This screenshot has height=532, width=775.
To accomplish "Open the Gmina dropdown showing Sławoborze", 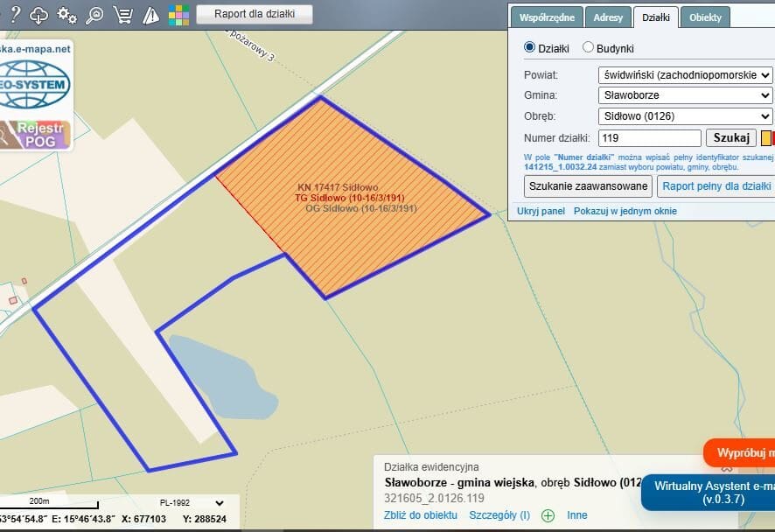I will click(x=685, y=95).
